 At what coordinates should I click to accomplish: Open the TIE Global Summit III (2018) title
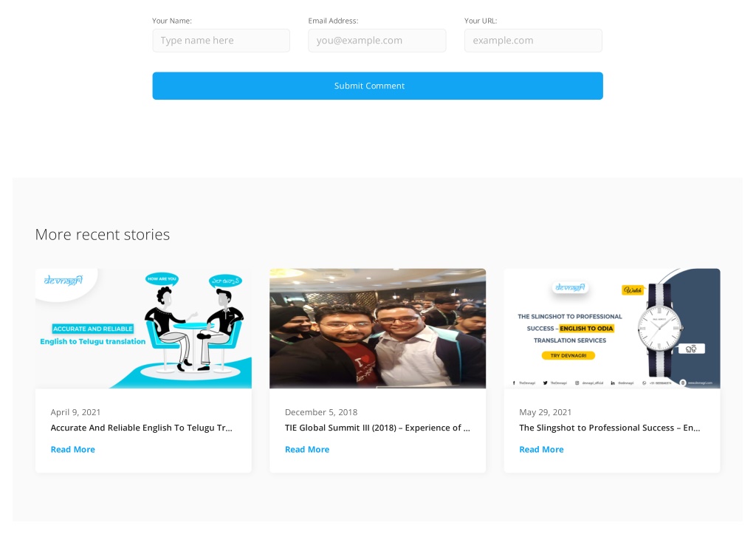[x=377, y=428]
